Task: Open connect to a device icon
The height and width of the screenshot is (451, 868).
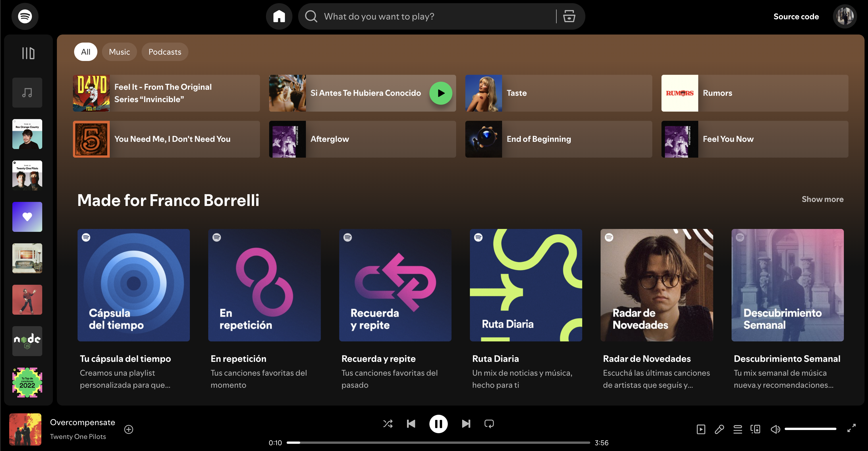Action: (x=755, y=429)
